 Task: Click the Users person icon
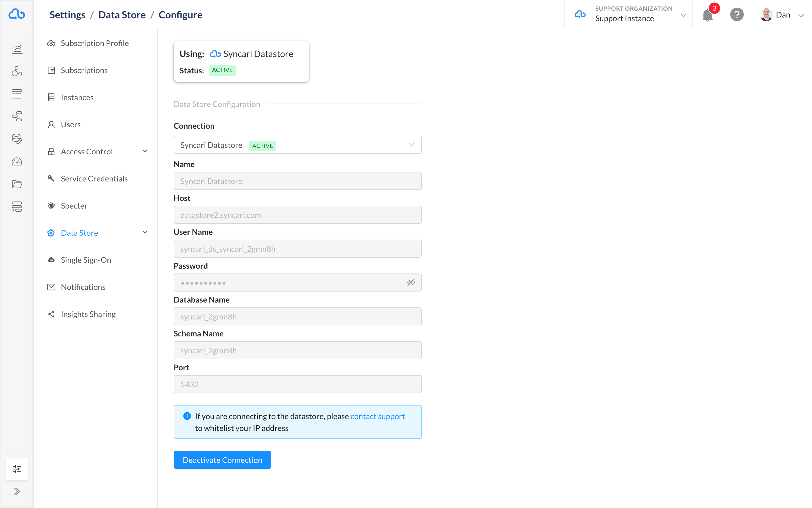click(x=51, y=125)
